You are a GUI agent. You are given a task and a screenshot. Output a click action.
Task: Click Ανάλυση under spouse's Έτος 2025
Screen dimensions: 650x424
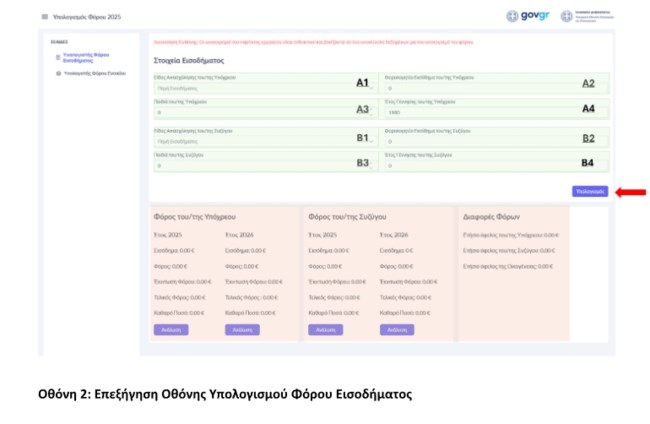pos(325,329)
